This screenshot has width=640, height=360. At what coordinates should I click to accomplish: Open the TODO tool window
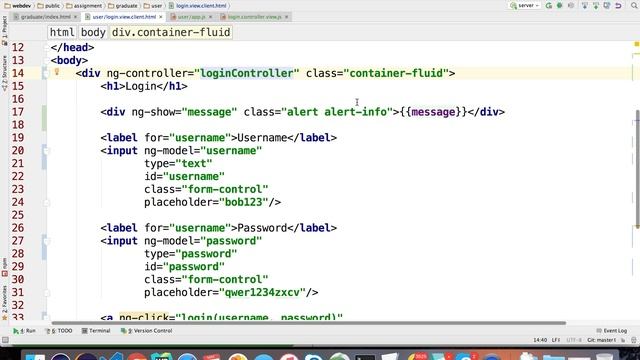point(58,331)
